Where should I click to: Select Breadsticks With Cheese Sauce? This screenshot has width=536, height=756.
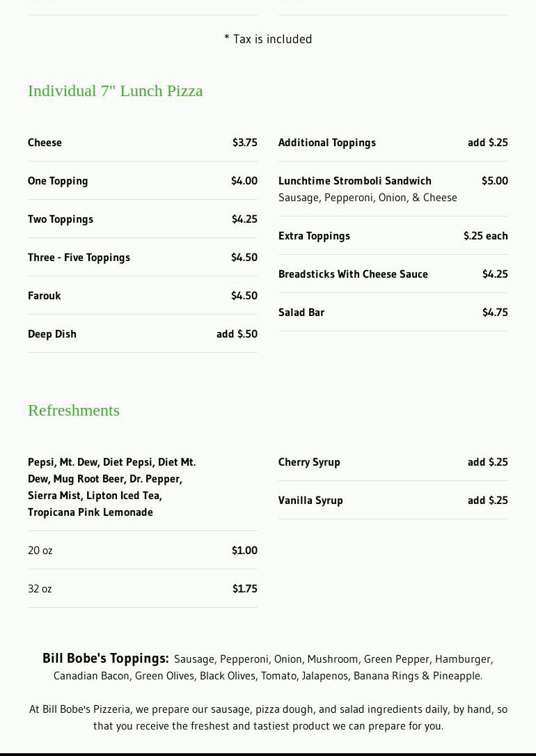(x=353, y=274)
